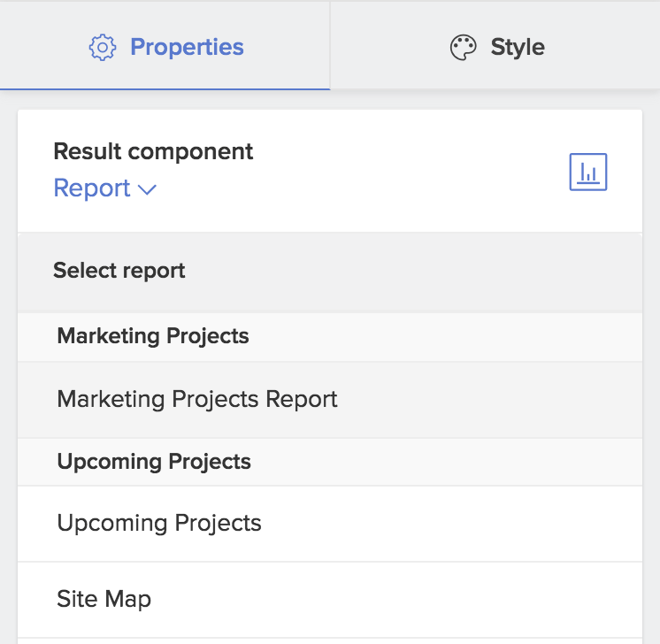Click the gear icon in Properties tab
The height and width of the screenshot is (644, 660).
[x=103, y=47]
